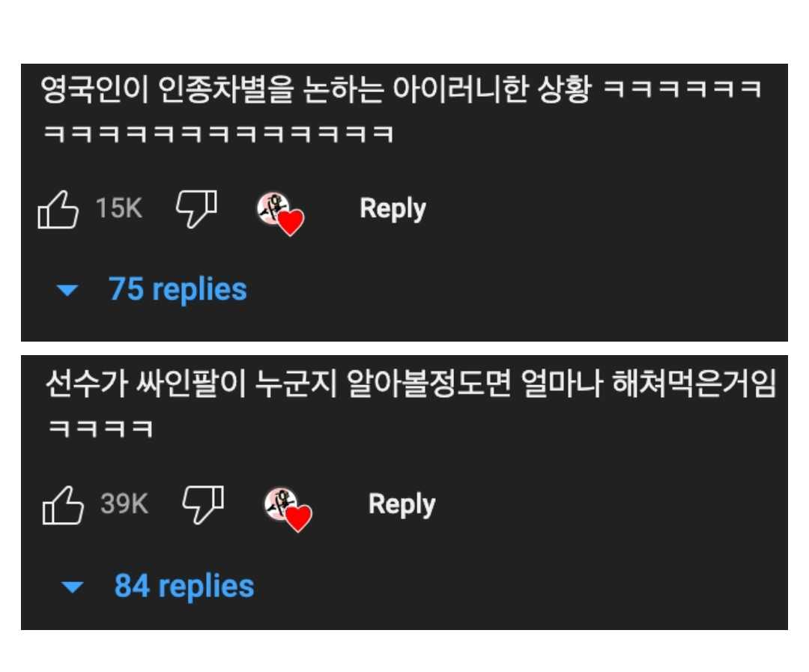Viewport: 809px width, 672px height.
Task: Reply to the 39K-likes comment
Action: pyautogui.click(x=402, y=504)
